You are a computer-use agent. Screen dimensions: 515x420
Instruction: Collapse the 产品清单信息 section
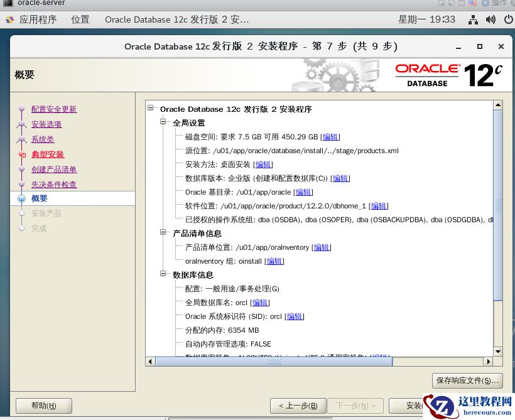pyautogui.click(x=163, y=232)
